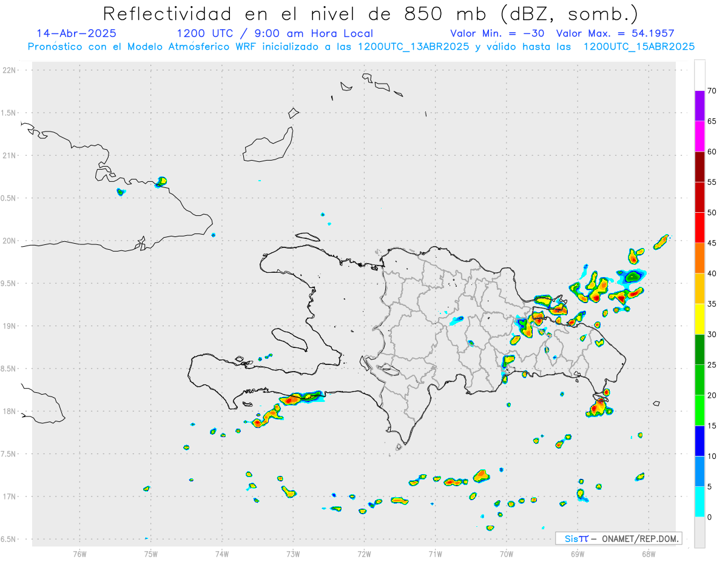The width and height of the screenshot is (728, 562).
Task: Click the '69W' longitude label
Action: tap(577, 553)
